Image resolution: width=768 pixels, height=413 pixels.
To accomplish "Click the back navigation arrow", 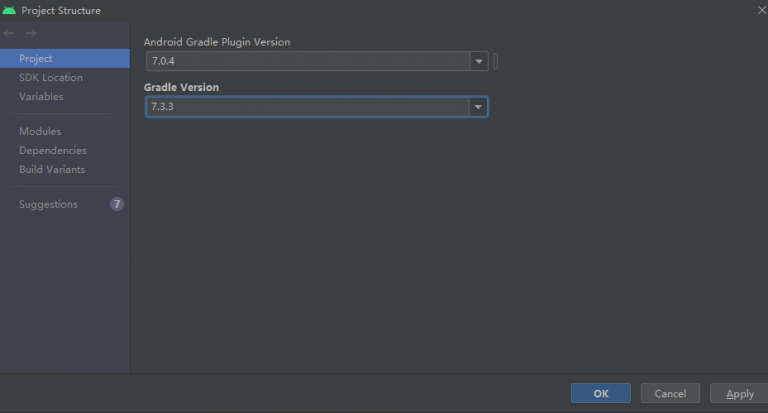I will point(9,33).
